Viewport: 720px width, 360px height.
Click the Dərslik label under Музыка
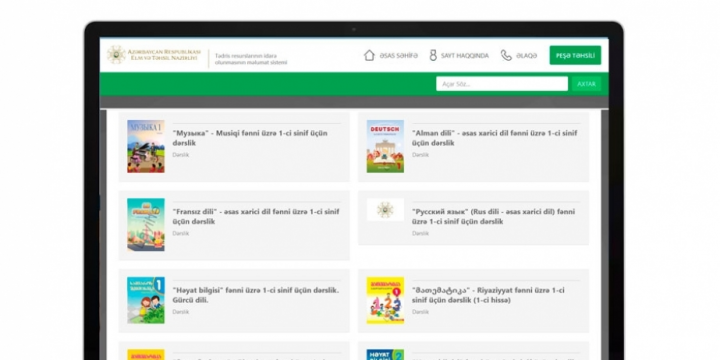point(180,155)
